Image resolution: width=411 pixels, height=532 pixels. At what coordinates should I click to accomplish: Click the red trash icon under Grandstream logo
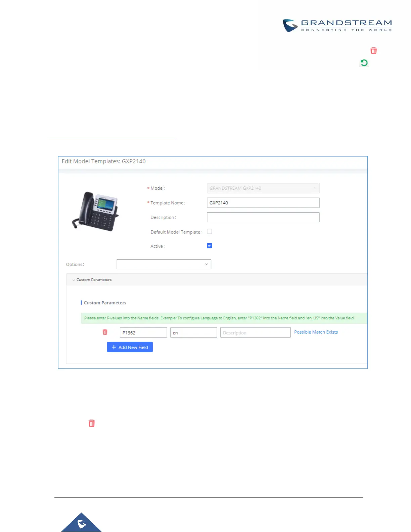coord(373,51)
